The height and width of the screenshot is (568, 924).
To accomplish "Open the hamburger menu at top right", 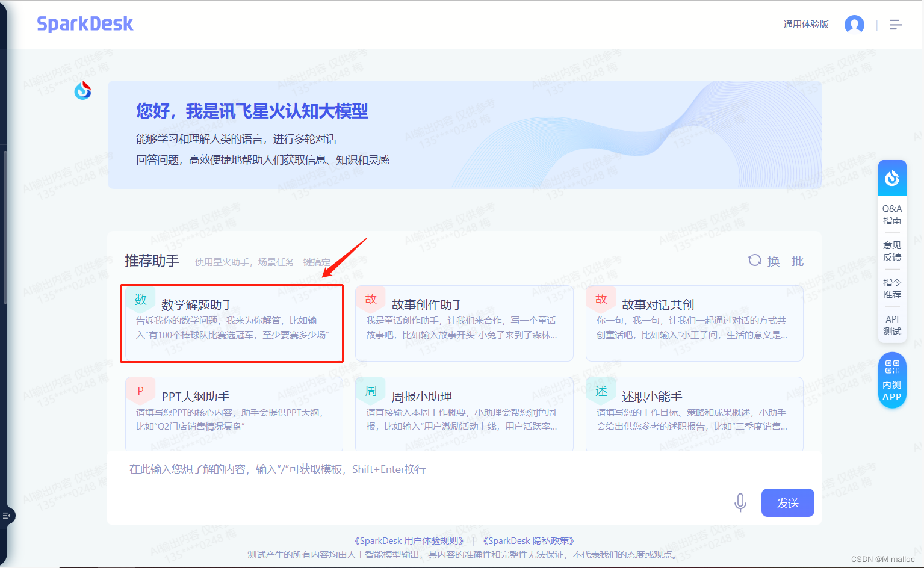I will [x=896, y=25].
